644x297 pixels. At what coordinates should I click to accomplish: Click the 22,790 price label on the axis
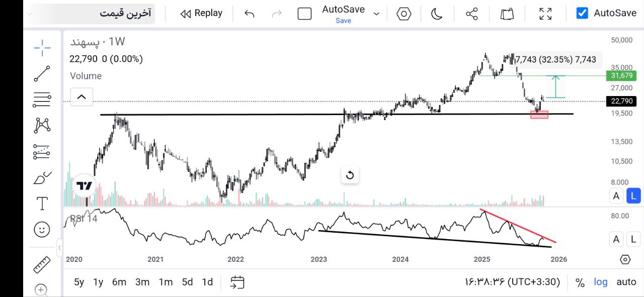[621, 101]
